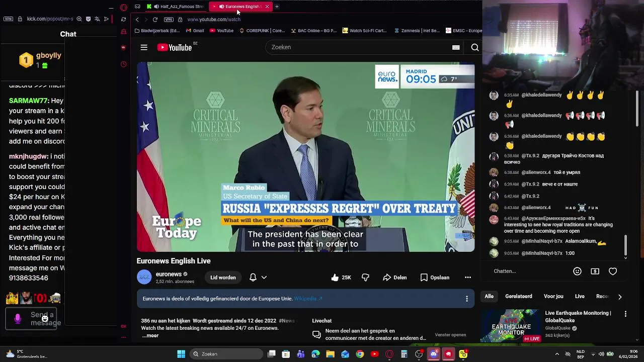Open the Bladwijzerbalk bookmarks folder
The height and width of the screenshot is (362, 644).
[x=157, y=31]
